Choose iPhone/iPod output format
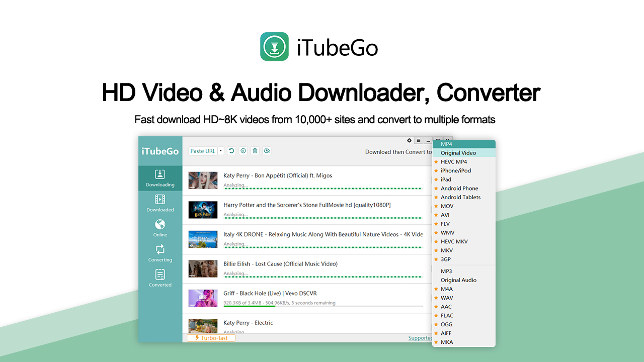Image resolution: width=644 pixels, height=362 pixels. 455,170
